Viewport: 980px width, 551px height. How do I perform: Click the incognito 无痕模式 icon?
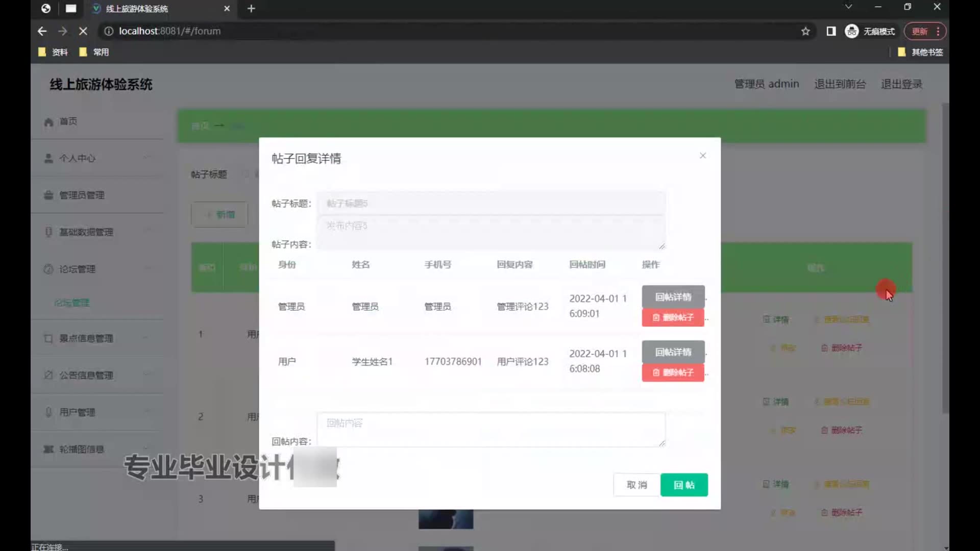coord(851,31)
